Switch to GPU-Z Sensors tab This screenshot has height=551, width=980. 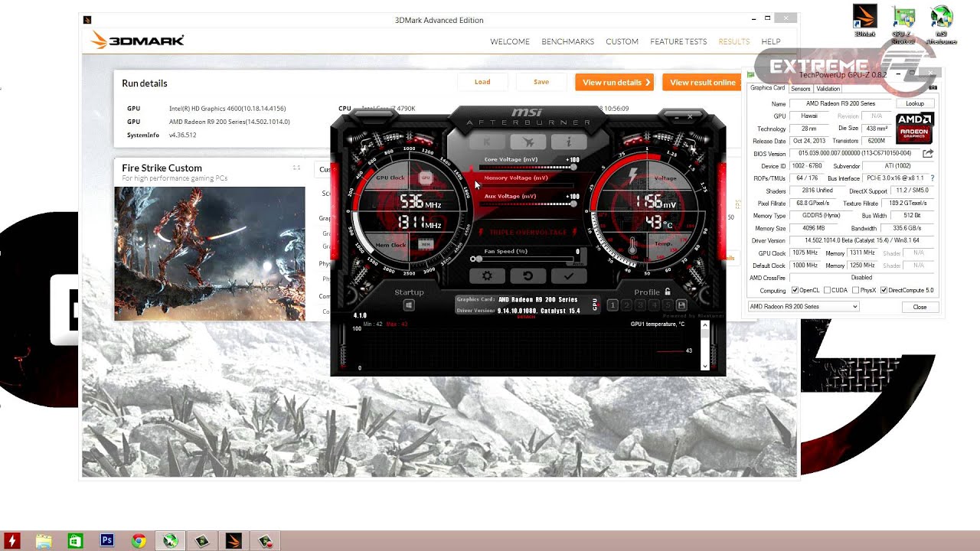800,89
